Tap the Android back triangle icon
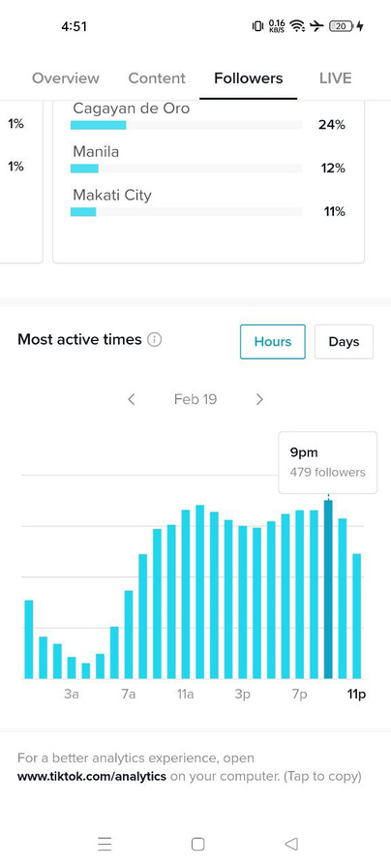Image resolution: width=391 pixels, height=868 pixels. [291, 844]
